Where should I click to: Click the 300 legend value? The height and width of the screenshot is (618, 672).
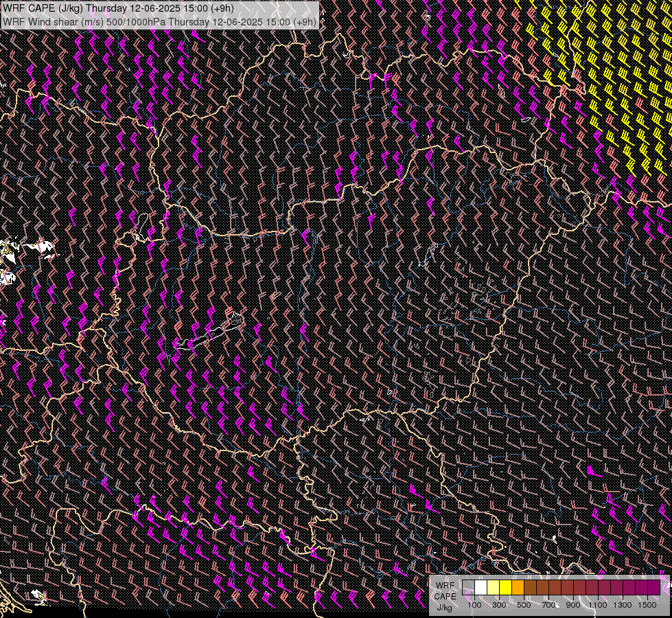[499, 605]
